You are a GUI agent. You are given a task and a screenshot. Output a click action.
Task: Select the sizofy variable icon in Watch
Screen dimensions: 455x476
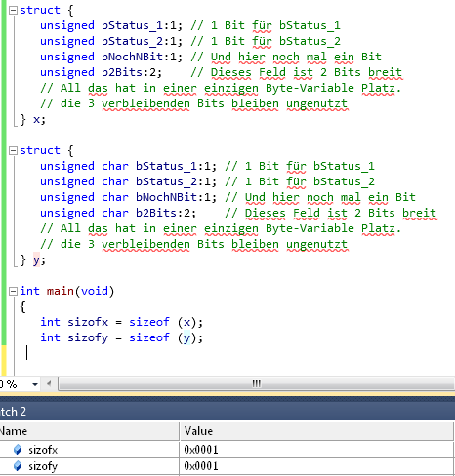(x=18, y=466)
